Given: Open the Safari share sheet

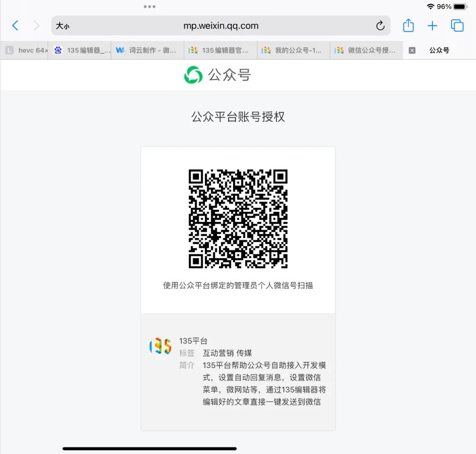Looking at the screenshot, I should [x=408, y=25].
